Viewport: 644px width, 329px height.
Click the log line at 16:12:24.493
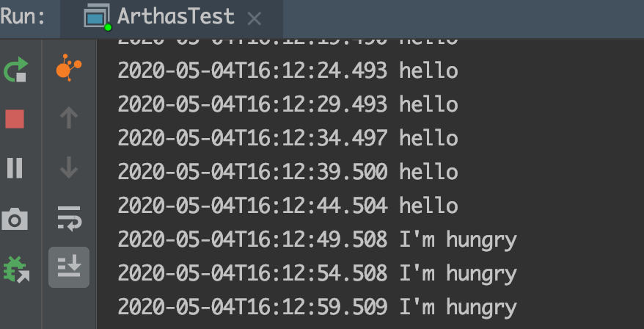[288, 71]
